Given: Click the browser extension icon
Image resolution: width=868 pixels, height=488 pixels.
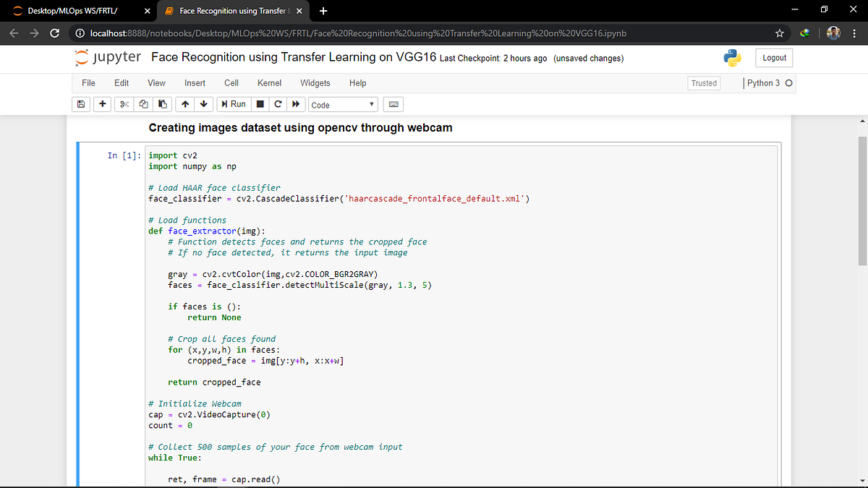Looking at the screenshot, I should pyautogui.click(x=805, y=33).
